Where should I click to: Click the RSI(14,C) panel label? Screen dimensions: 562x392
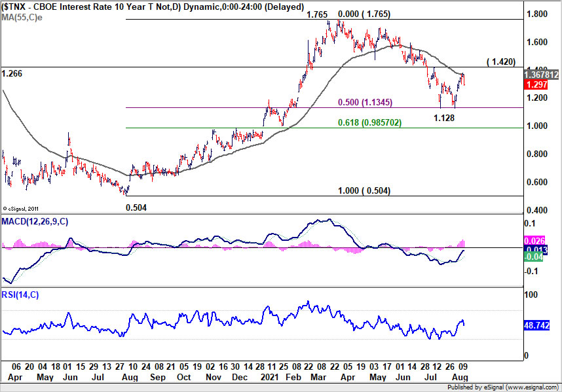point(20,295)
